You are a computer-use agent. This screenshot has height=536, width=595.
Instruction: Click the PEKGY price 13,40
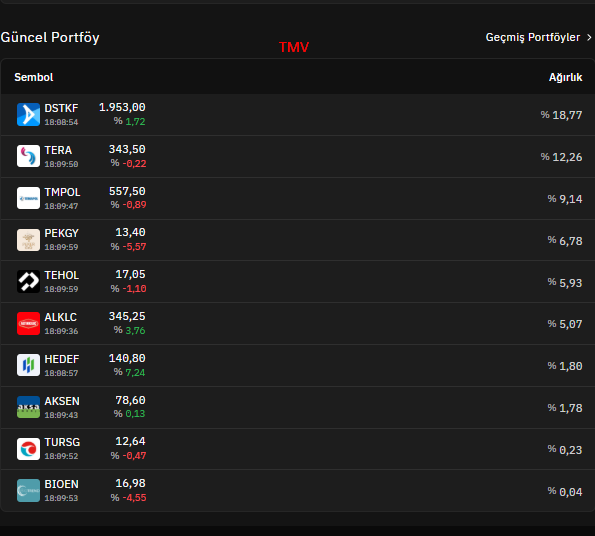coord(130,232)
